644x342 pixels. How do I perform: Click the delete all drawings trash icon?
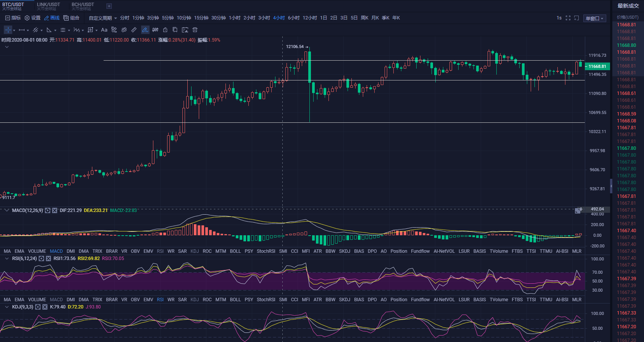(195, 30)
